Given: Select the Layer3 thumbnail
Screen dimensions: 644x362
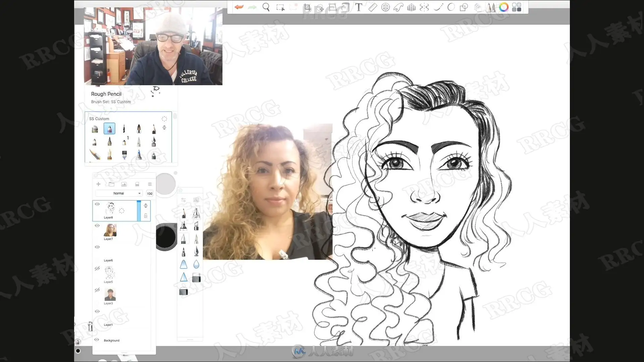Looking at the screenshot, I should point(110,294).
